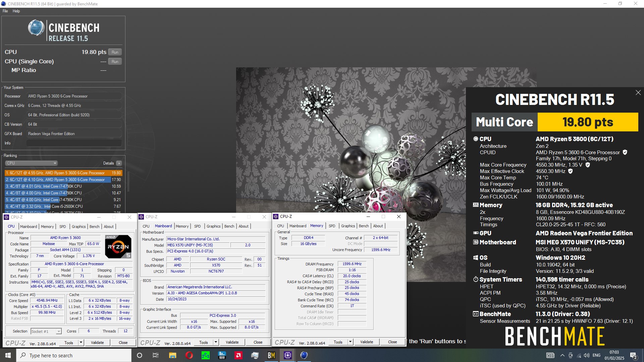Open volume control in system tray
Viewport: 644px width, 362px height.
[x=586, y=355]
